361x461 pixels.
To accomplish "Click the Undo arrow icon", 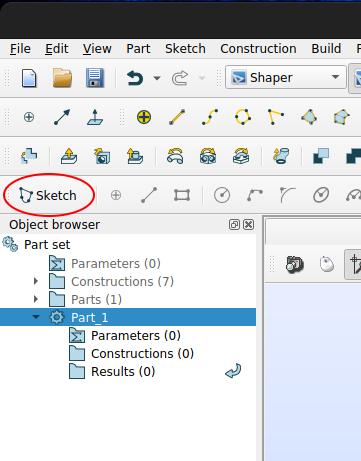I will point(135,78).
